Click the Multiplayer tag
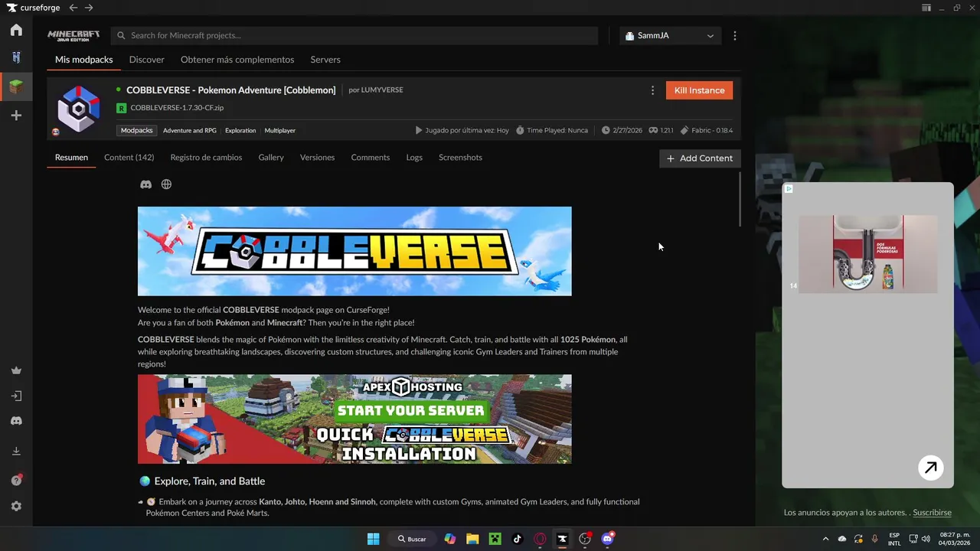Viewport: 980px width, 551px height. pos(280,130)
